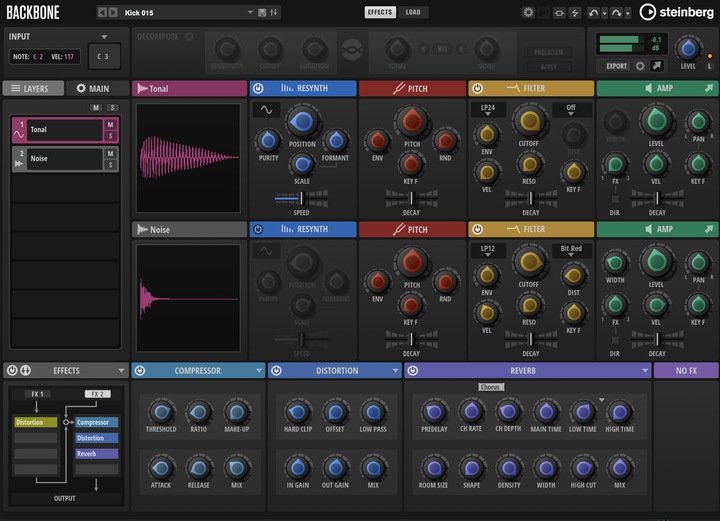Screen dimensions: 720x521
Task: Click the NO FX slot header
Action: [x=686, y=370]
